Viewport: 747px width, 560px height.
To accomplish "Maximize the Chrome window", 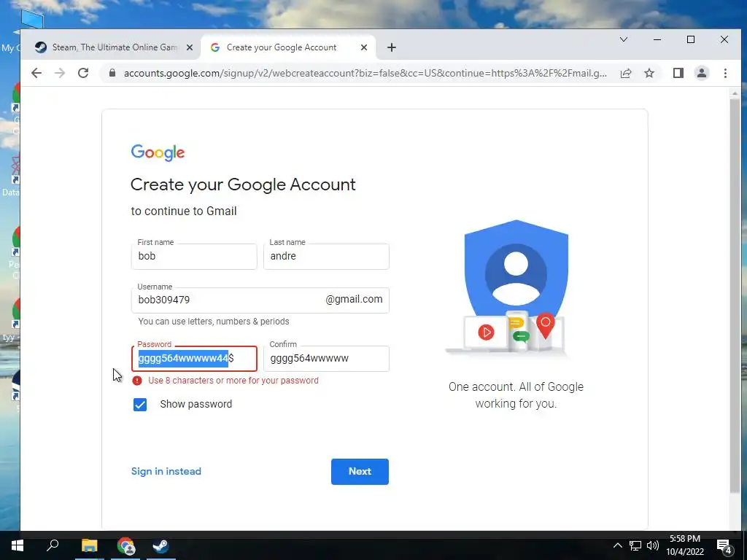I will (690, 39).
